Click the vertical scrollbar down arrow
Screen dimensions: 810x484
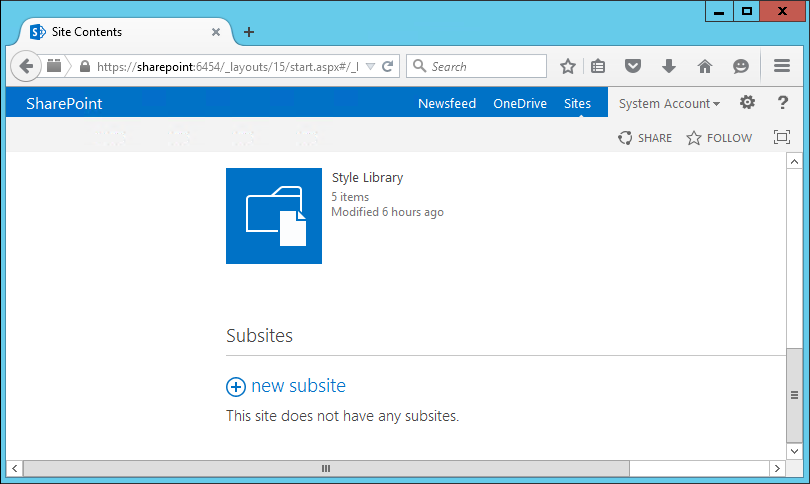(x=794, y=451)
